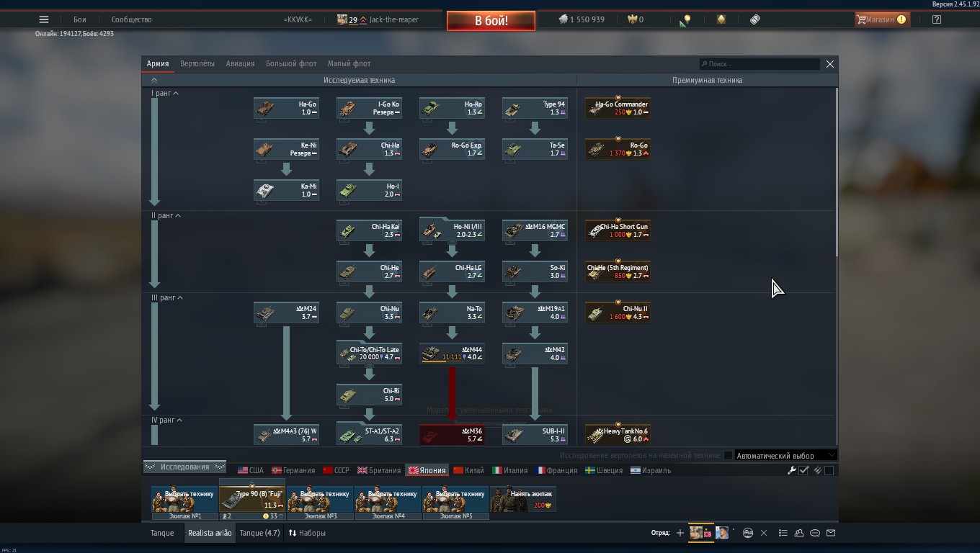Focus the Поиск search field
Viewport: 980px width, 553px height.
click(x=759, y=63)
